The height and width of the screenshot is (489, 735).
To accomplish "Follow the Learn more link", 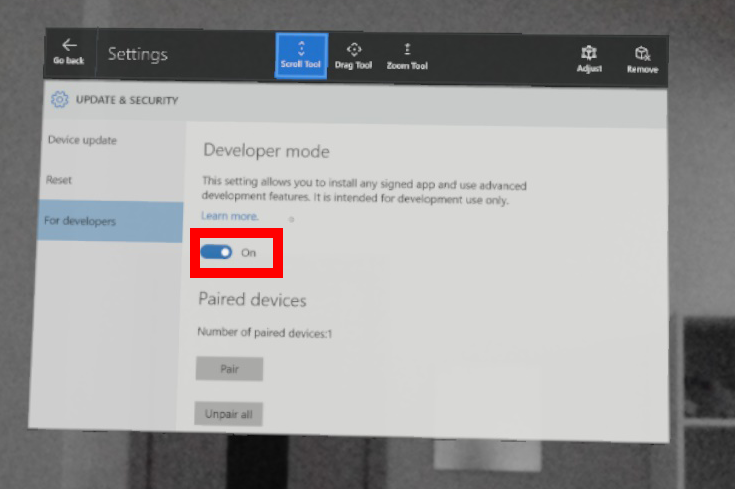I will point(230,216).
